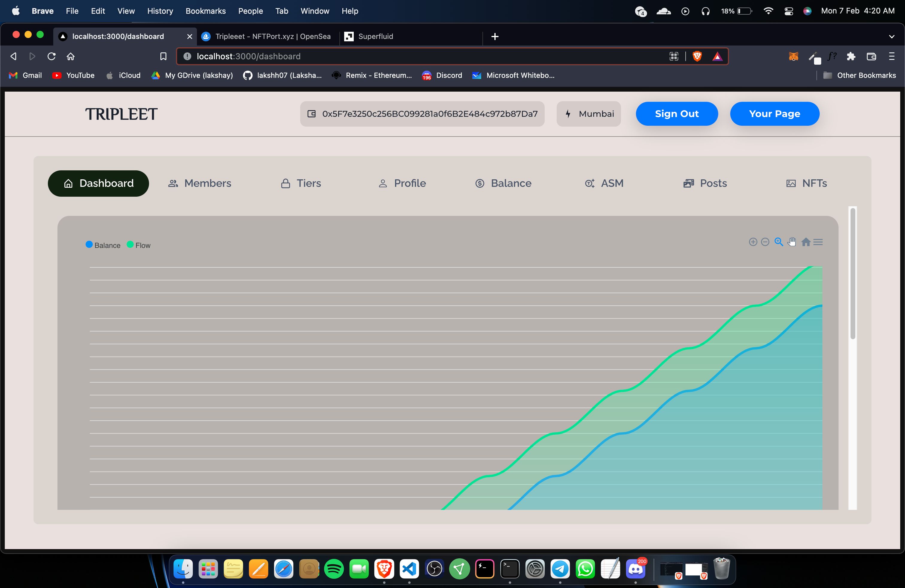Click Your Page button

pos(775,113)
